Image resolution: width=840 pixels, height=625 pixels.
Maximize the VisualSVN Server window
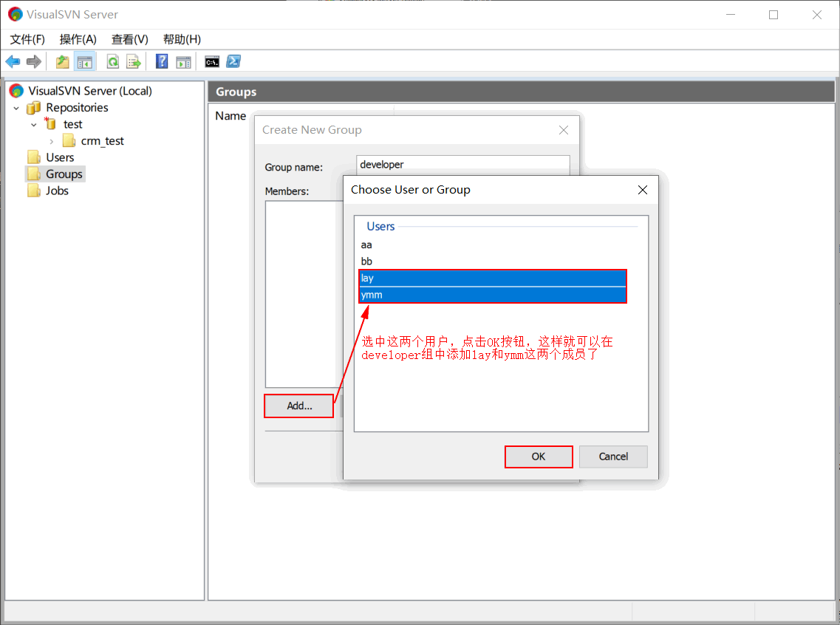(x=774, y=15)
